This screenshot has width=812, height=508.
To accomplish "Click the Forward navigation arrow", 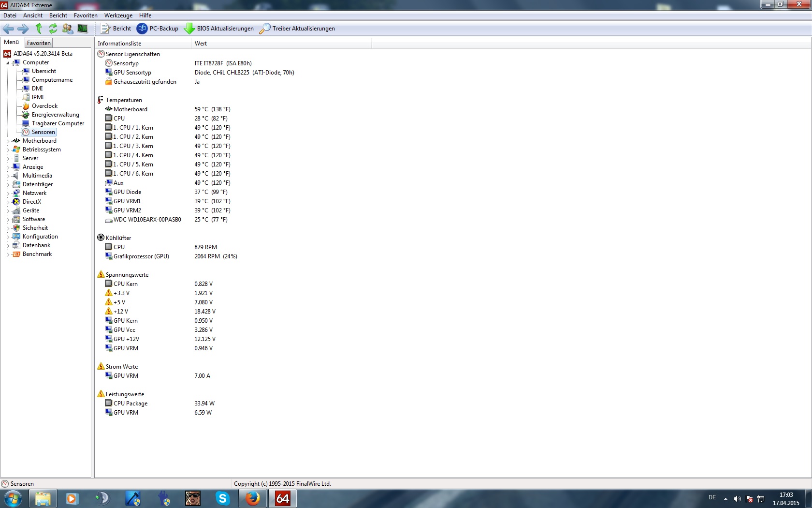I will click(x=23, y=29).
